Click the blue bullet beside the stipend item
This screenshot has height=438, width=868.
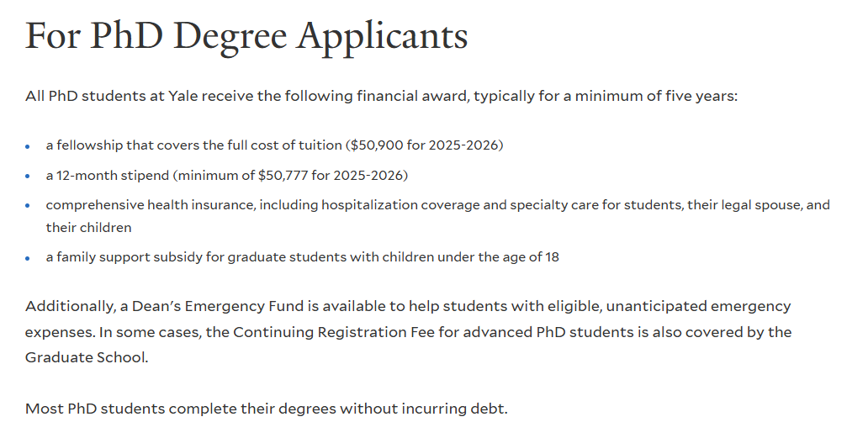(x=28, y=176)
